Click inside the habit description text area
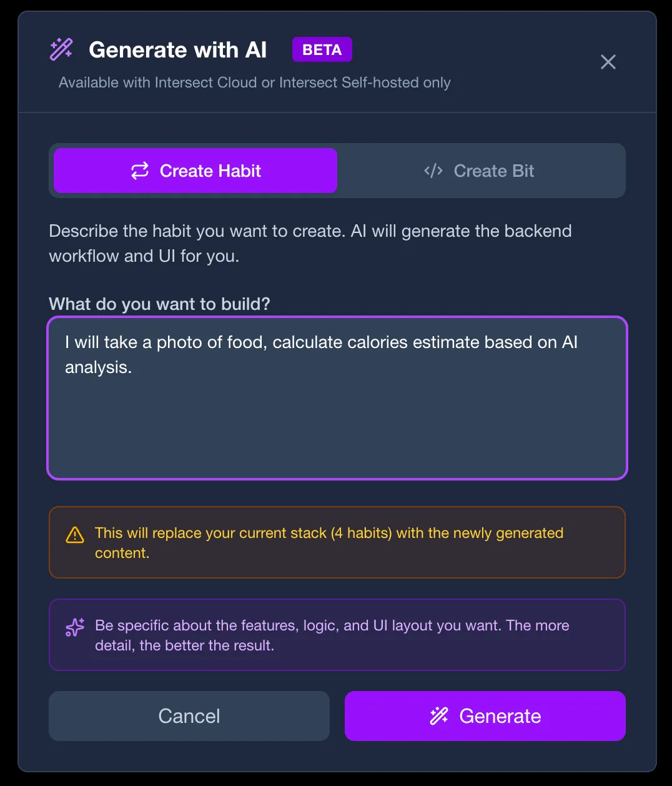The image size is (672, 786). click(337, 425)
